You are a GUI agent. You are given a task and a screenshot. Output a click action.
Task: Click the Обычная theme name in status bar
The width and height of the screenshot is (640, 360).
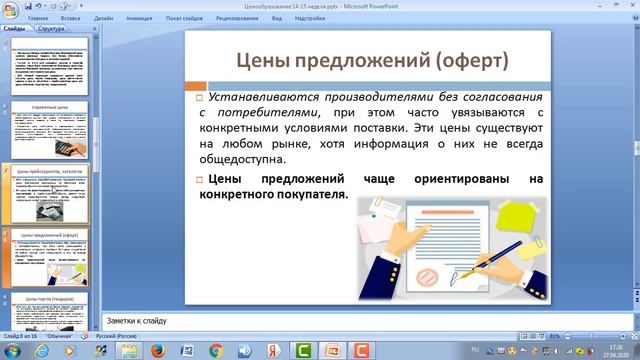click(x=59, y=336)
